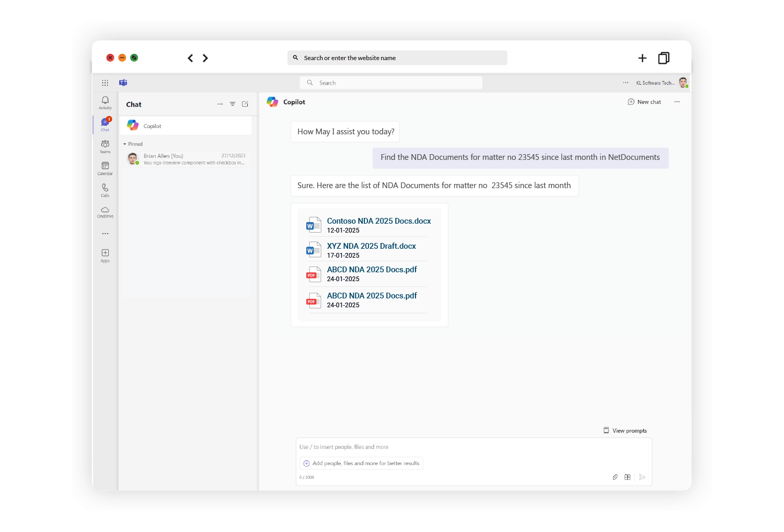Show more apps ellipsis in sidebar

[105, 234]
